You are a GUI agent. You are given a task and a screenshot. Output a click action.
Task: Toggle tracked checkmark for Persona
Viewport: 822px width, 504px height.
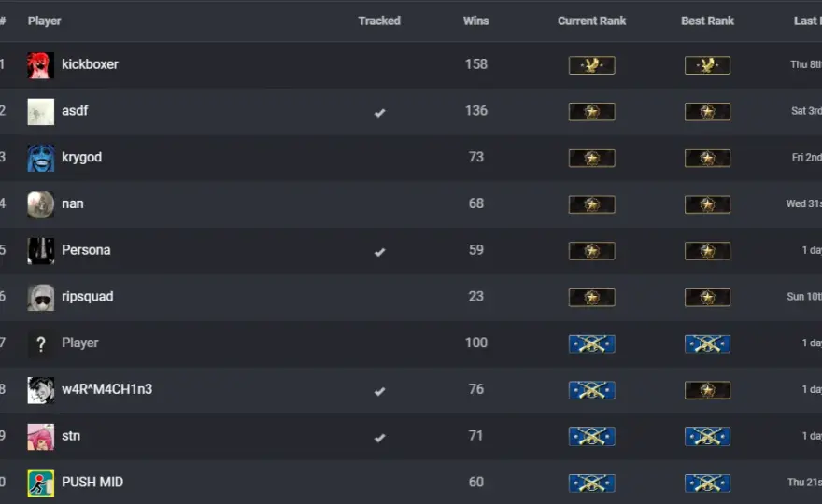[379, 252]
